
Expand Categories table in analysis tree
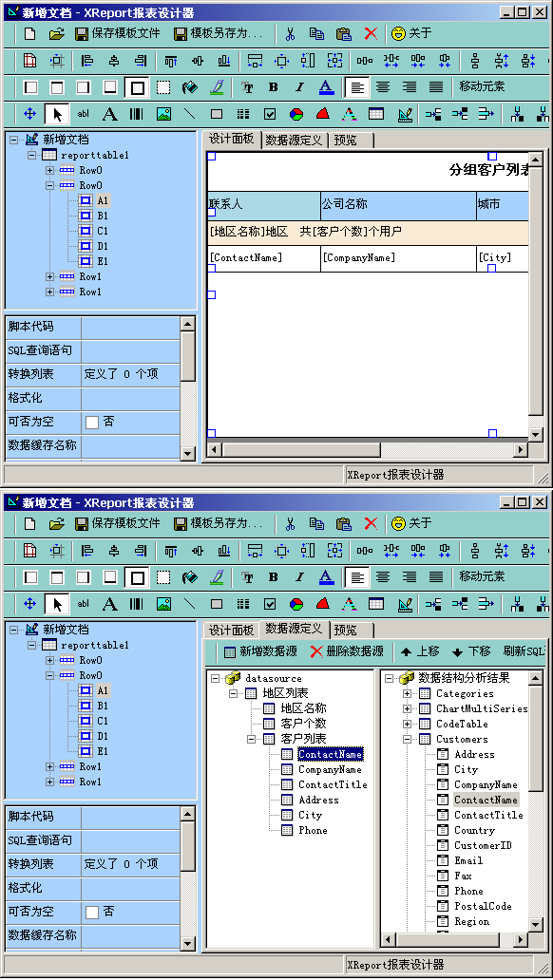click(408, 693)
